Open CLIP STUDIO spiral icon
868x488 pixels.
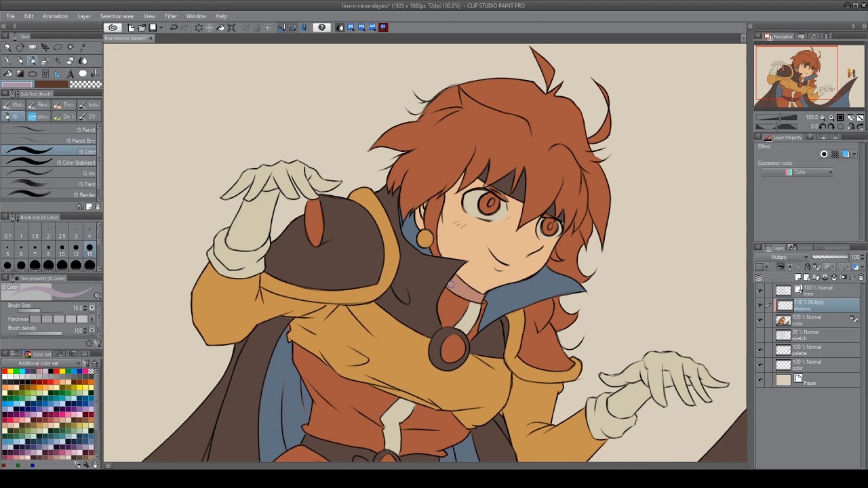pyautogui.click(x=112, y=28)
